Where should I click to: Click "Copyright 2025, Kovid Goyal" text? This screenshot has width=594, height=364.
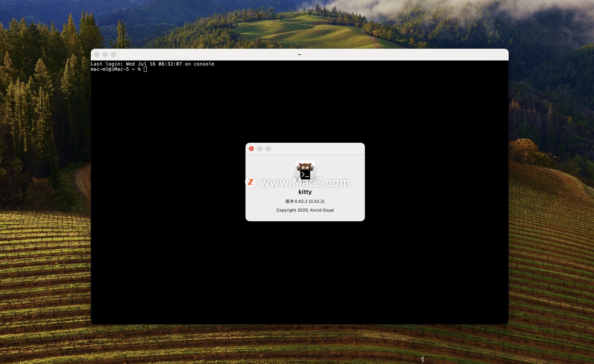305,210
